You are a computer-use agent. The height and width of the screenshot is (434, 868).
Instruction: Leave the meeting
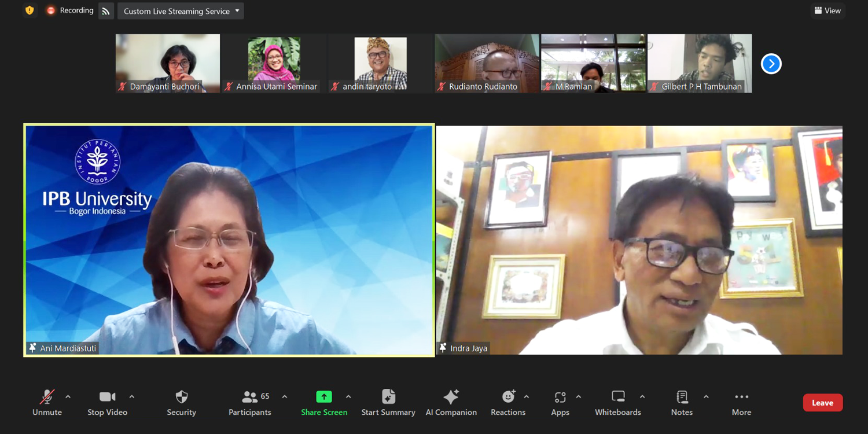[822, 403]
